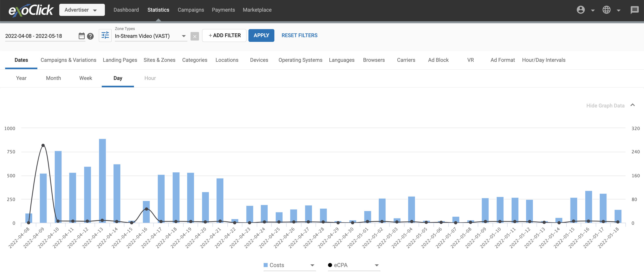Viewport: 644px width, 274px height.
Task: Click the user account profile icon
Action: click(x=581, y=10)
